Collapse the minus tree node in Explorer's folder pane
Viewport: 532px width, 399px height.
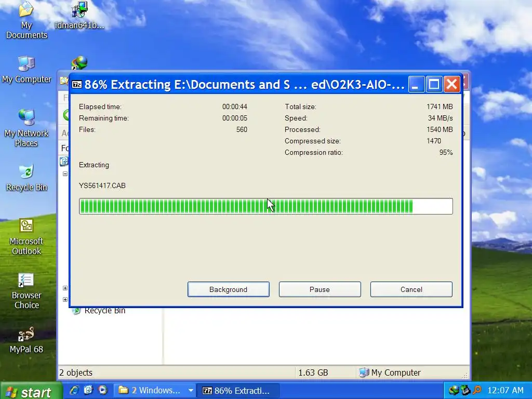(65, 174)
